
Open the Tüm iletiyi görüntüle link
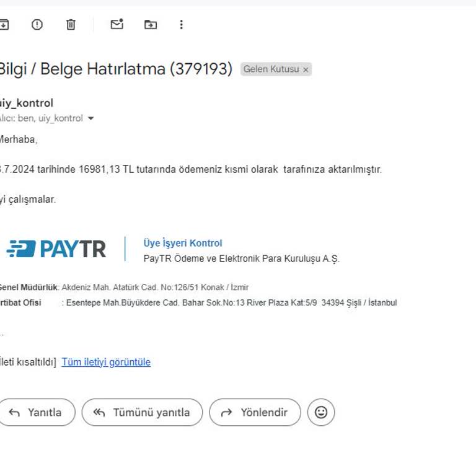pyautogui.click(x=106, y=362)
